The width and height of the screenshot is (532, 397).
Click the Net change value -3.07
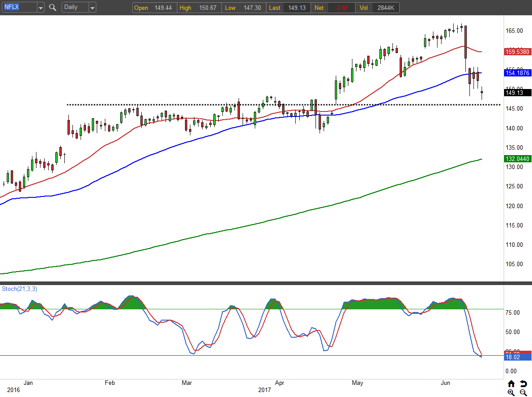(x=341, y=8)
